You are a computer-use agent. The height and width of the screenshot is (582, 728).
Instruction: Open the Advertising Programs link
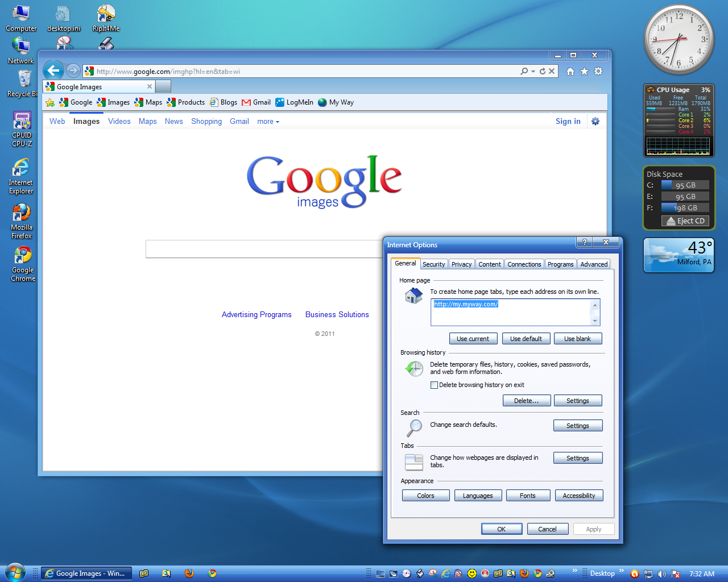pos(257,314)
